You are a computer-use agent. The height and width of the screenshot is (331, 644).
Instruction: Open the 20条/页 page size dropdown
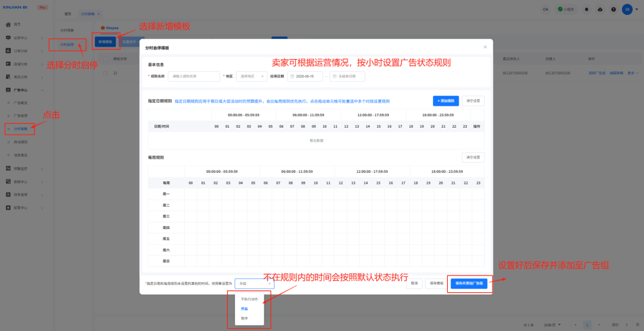(x=552, y=324)
